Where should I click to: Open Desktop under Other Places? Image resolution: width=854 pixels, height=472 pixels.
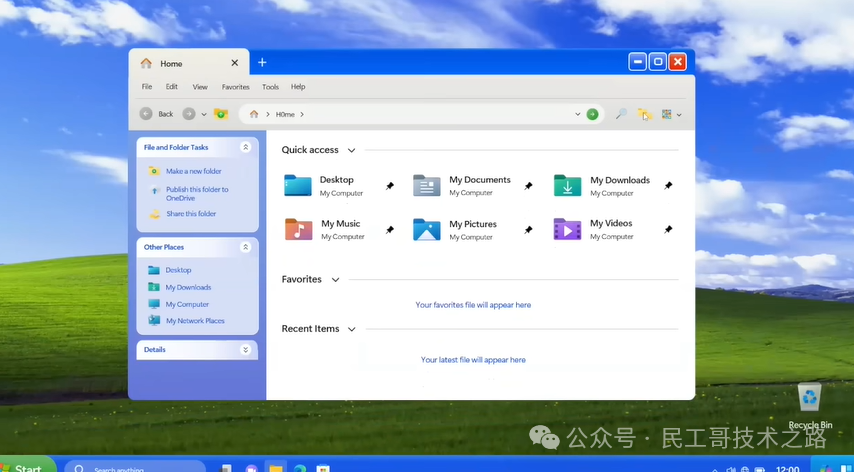[178, 270]
